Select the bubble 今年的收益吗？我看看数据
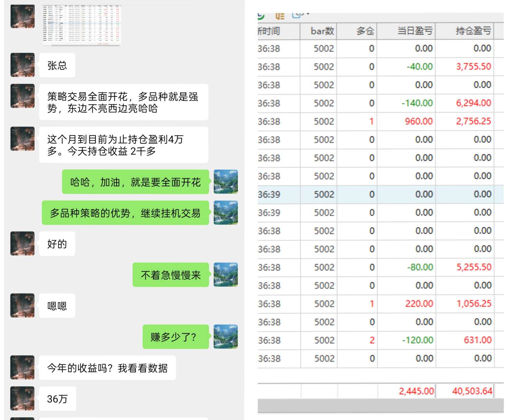Viewport: 506px width, 420px height. coord(107,368)
